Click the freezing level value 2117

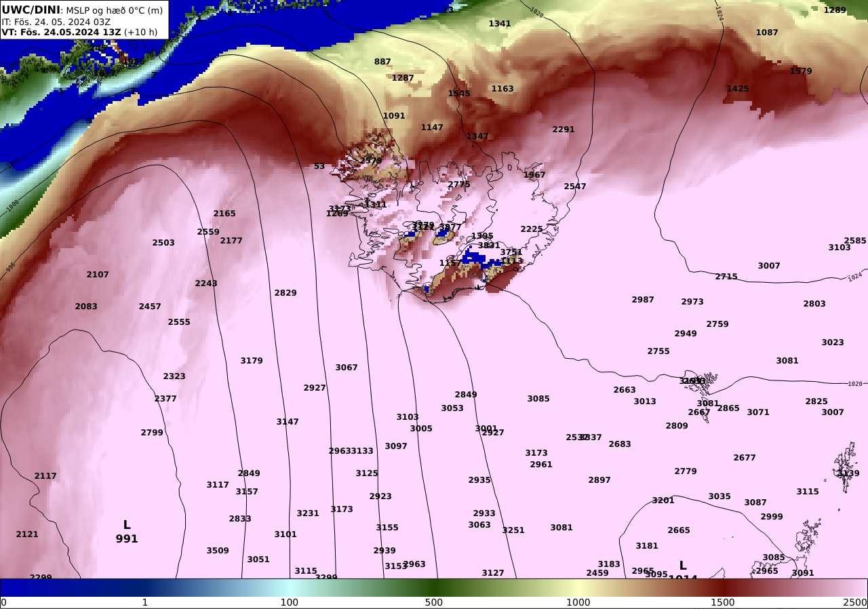click(45, 476)
